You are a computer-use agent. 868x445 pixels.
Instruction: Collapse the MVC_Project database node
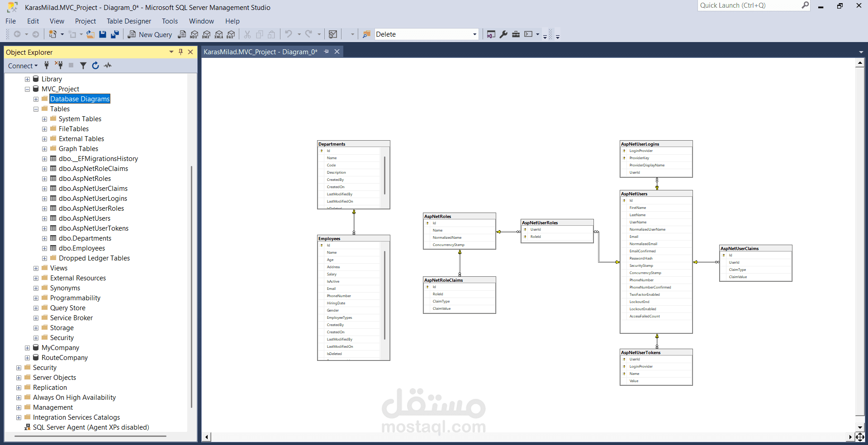pos(27,89)
